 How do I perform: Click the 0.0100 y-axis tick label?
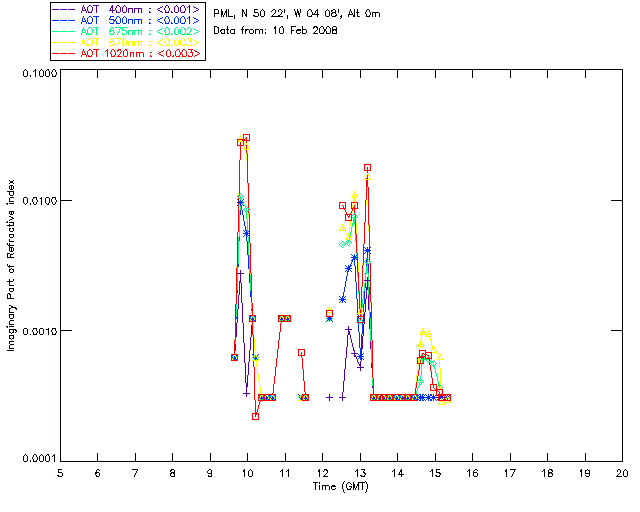tap(38, 202)
